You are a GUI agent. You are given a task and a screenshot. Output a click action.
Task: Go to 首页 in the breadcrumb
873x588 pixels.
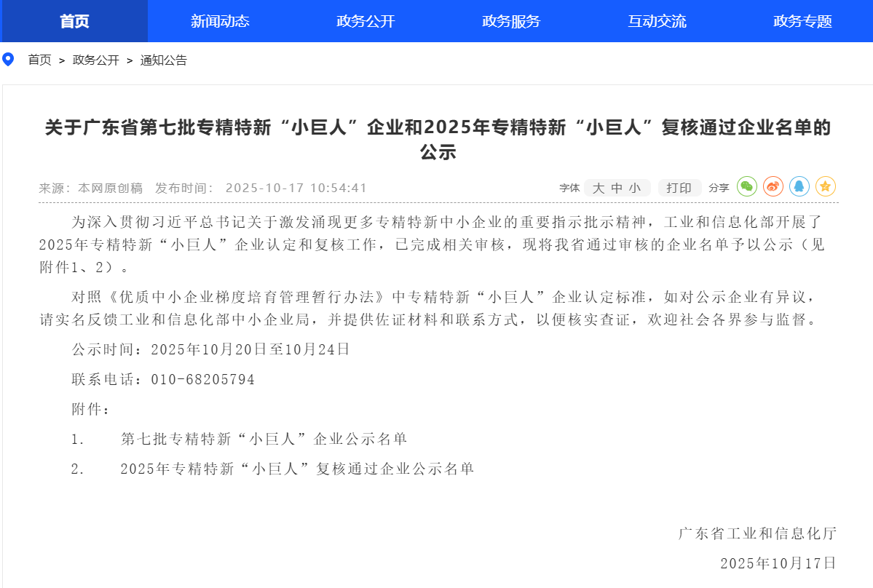pyautogui.click(x=40, y=60)
